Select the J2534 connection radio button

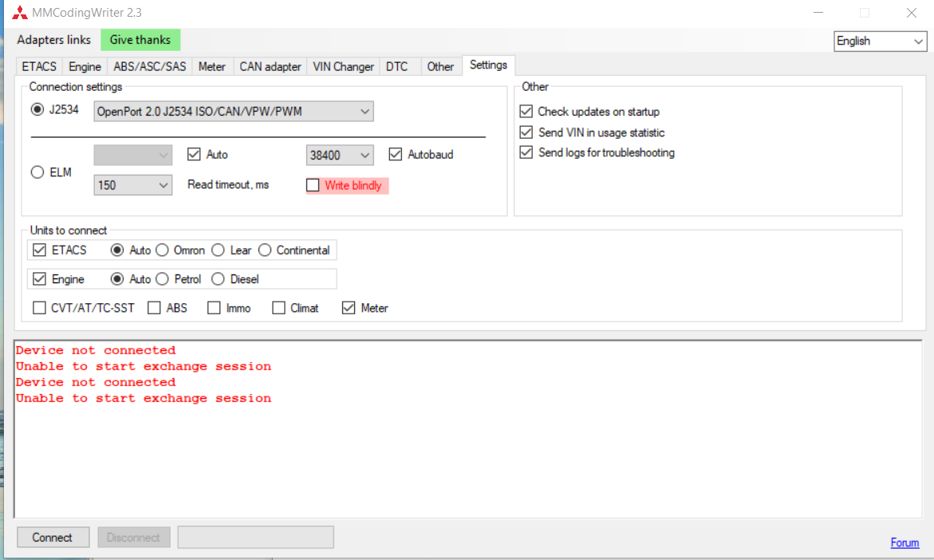pyautogui.click(x=37, y=109)
